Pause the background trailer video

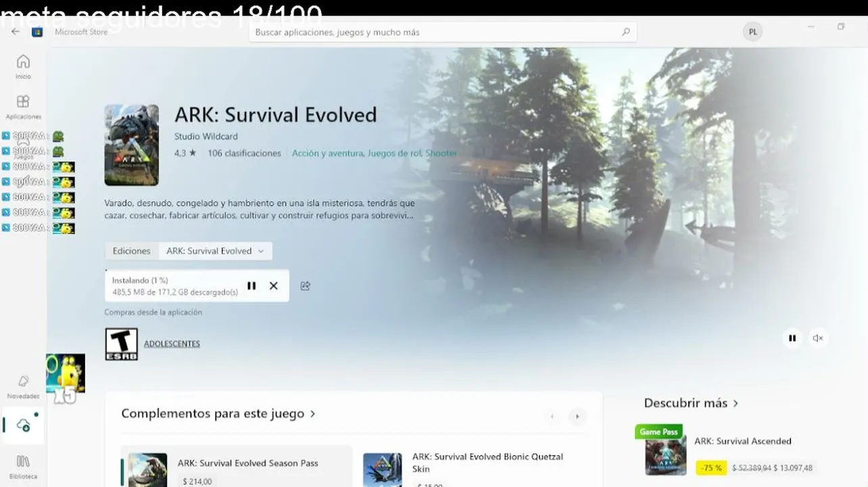point(792,338)
